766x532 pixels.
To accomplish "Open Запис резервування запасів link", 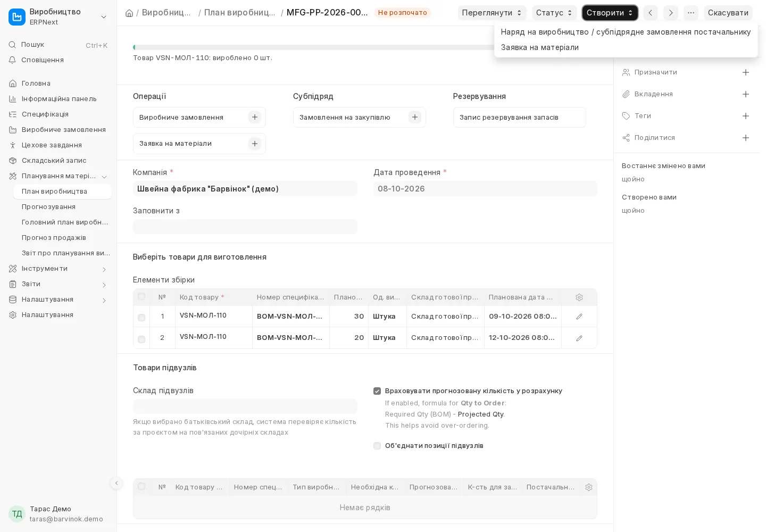I will [509, 117].
